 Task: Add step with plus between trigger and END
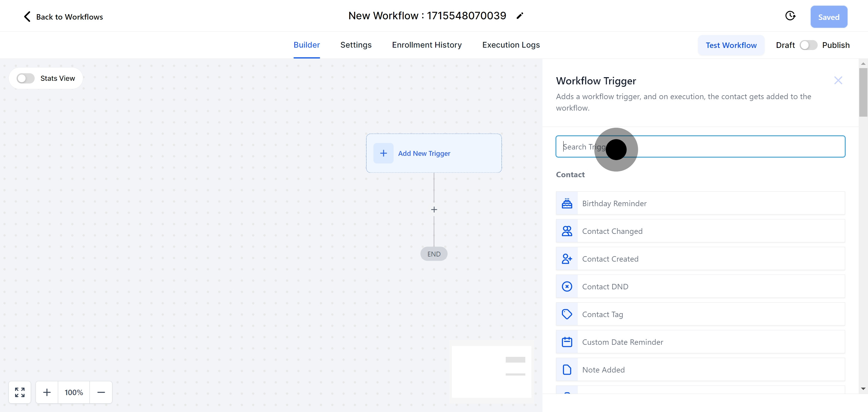coord(434,209)
